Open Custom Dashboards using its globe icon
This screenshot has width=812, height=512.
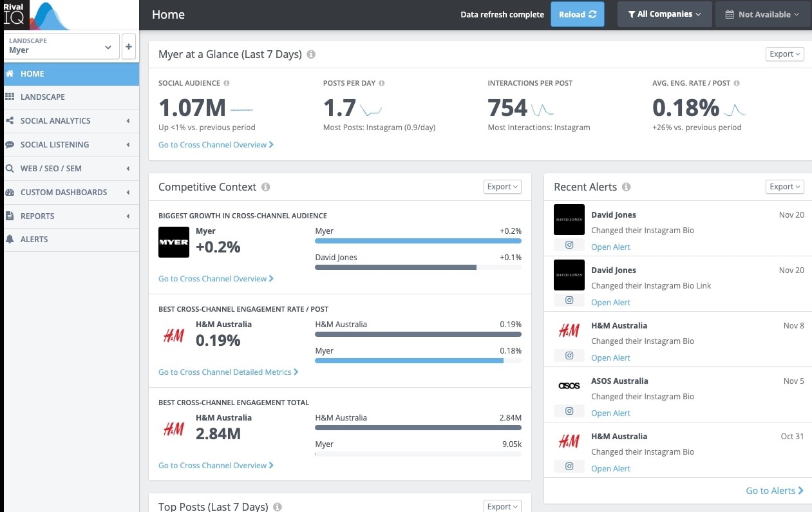9,192
